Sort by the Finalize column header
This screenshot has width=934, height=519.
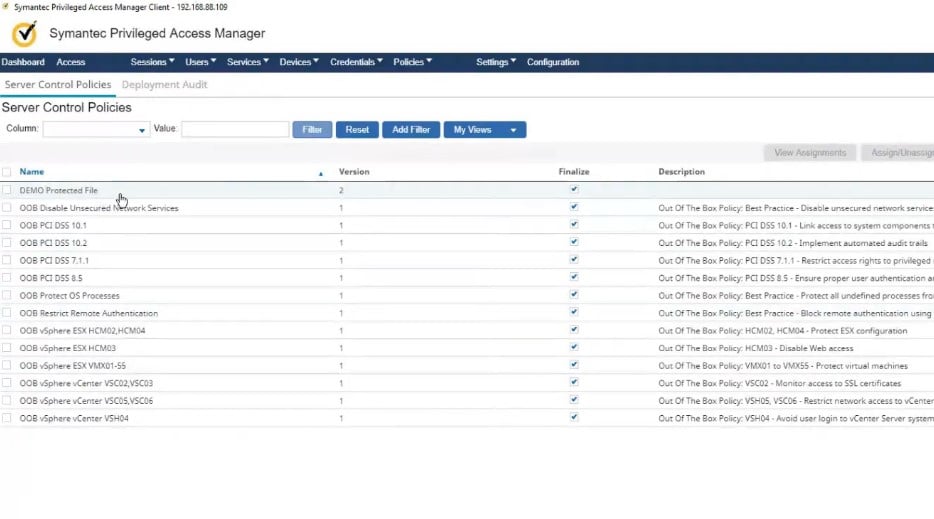[574, 172]
